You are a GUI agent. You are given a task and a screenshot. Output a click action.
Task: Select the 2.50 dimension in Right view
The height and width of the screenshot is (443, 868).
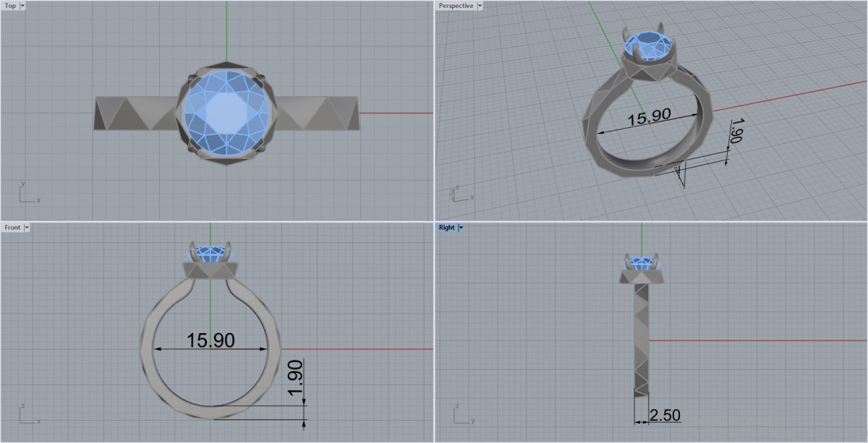tap(665, 416)
